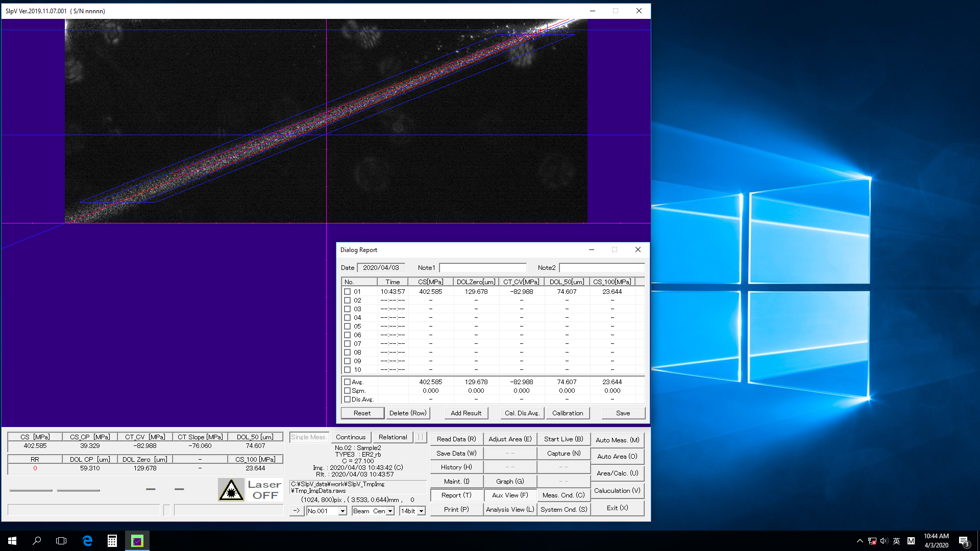Click Exit (X) button
980x551 pixels.
pyautogui.click(x=617, y=508)
